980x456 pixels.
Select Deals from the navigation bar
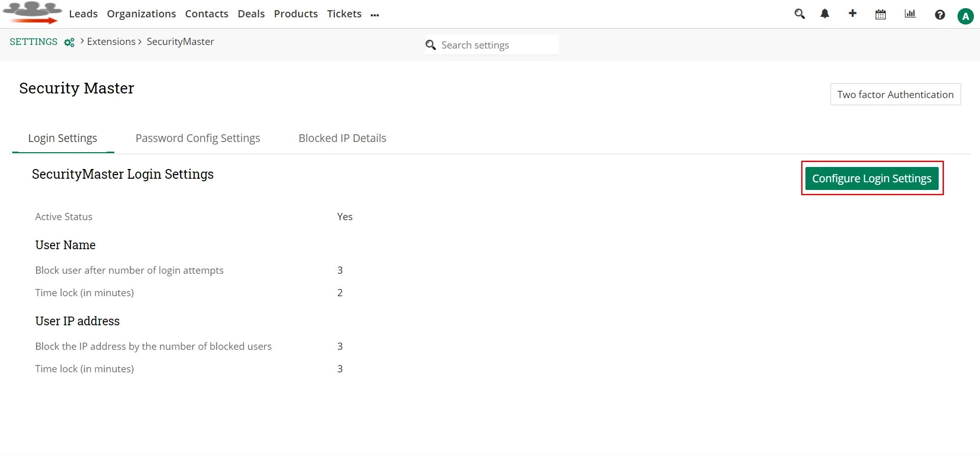pos(251,14)
